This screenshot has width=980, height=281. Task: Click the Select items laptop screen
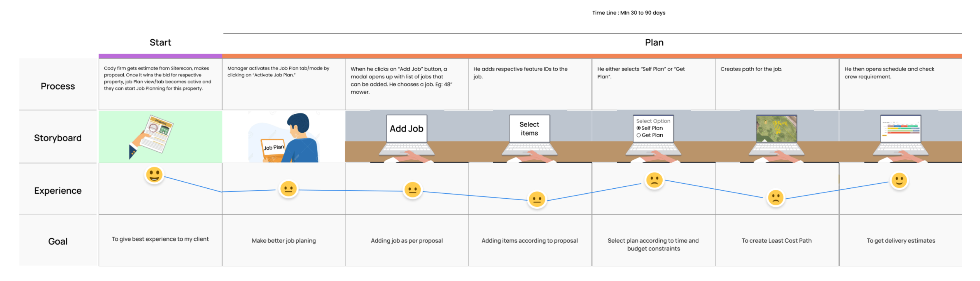[x=529, y=129]
